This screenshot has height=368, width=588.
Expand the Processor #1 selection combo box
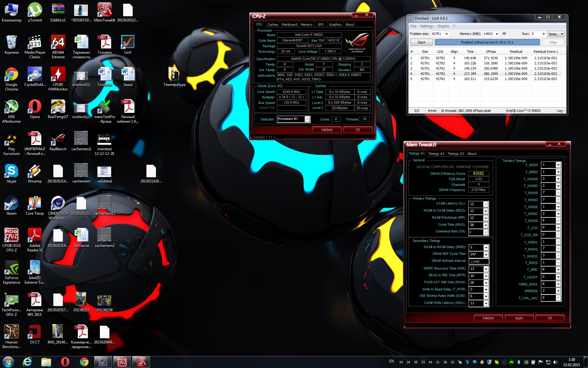(307, 119)
